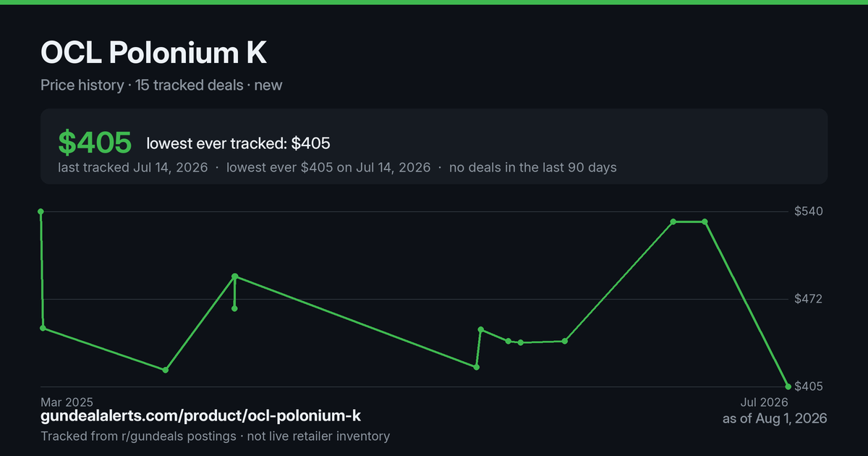
Task: Click 'no deals in the last 90 days'
Action: (x=533, y=167)
